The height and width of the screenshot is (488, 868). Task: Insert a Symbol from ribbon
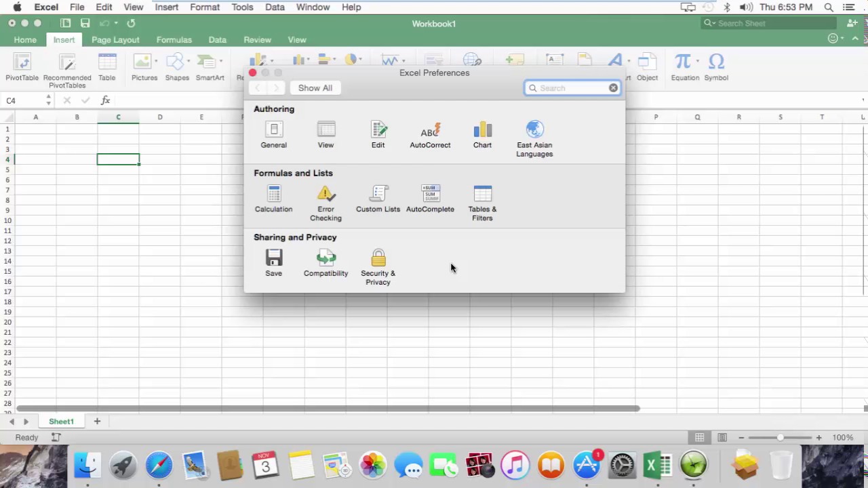[x=716, y=67]
